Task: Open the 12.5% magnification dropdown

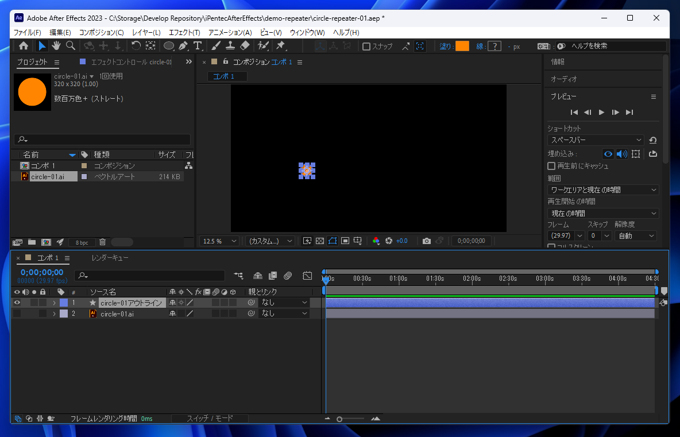Action: click(x=220, y=241)
